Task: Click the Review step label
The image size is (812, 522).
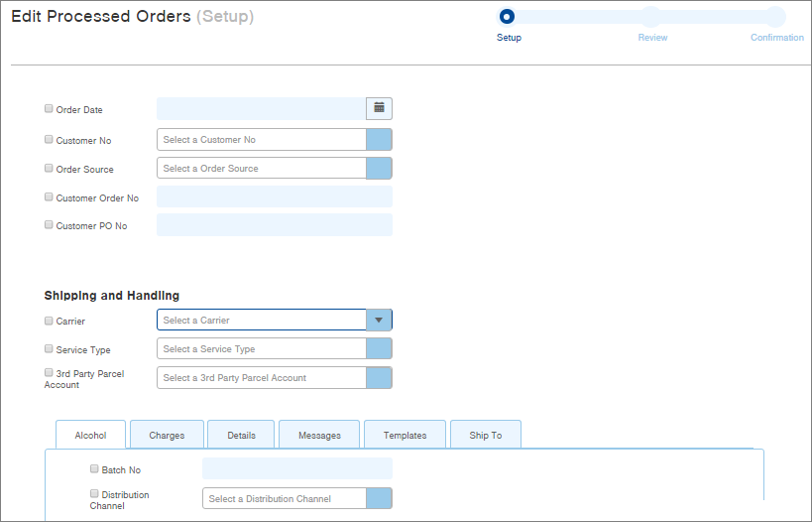Action: point(652,38)
